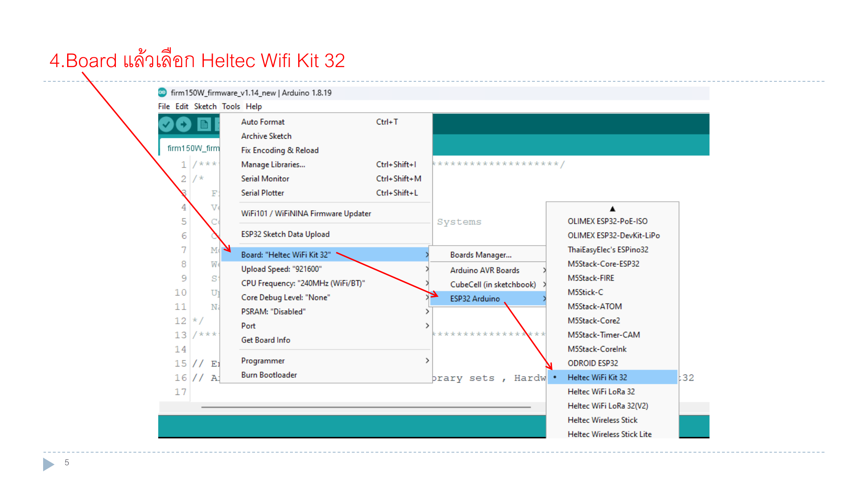Select Heltec WiFi LoRa 32 board

613,392
